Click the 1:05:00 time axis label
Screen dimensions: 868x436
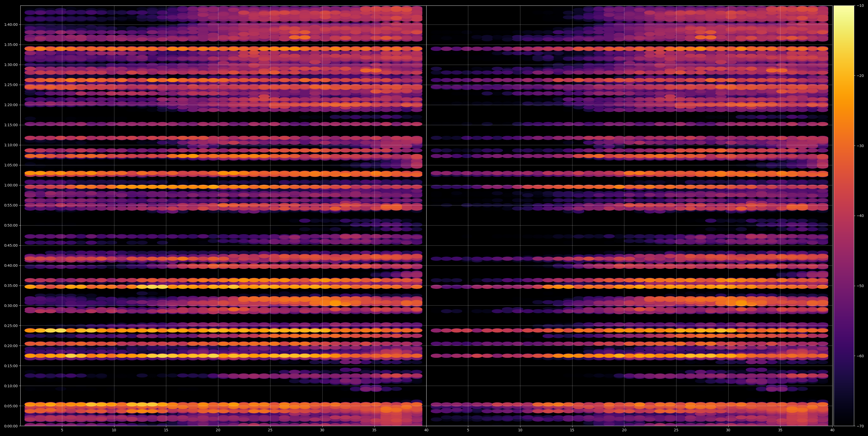coord(11,165)
